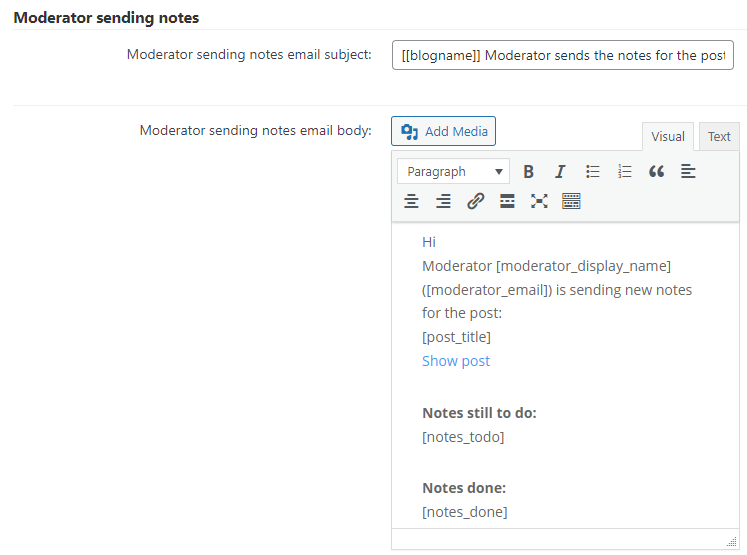Switch to the Visual editor tab

click(x=668, y=137)
